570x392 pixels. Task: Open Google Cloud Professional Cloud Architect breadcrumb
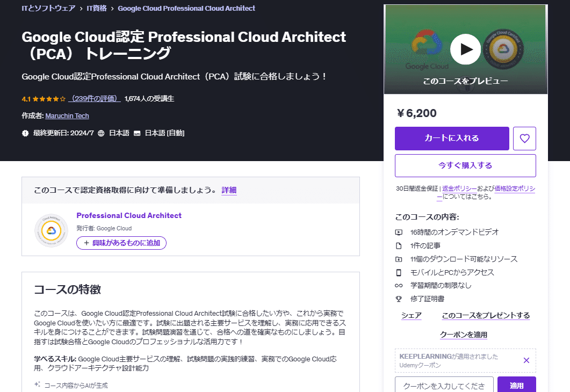(x=186, y=9)
